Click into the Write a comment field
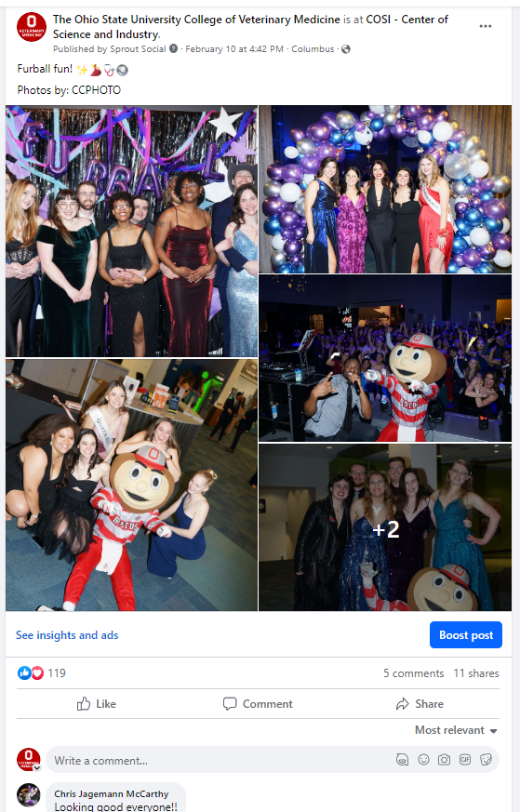 (x=218, y=760)
